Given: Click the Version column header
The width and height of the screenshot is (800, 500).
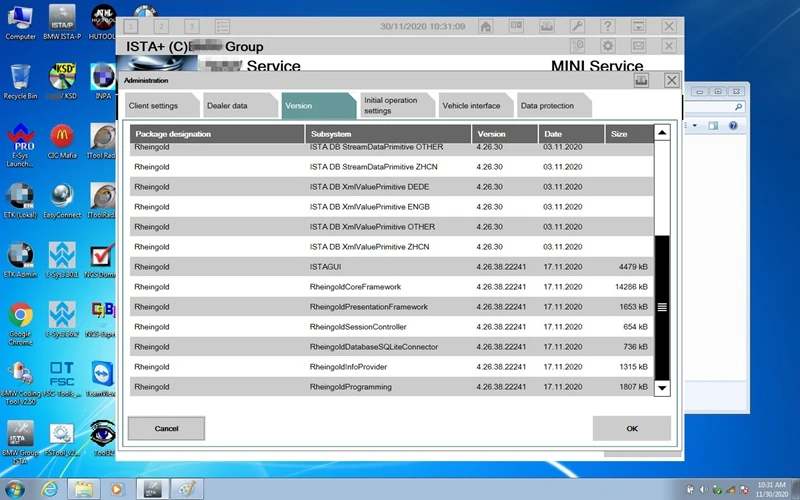Looking at the screenshot, I should click(505, 134).
